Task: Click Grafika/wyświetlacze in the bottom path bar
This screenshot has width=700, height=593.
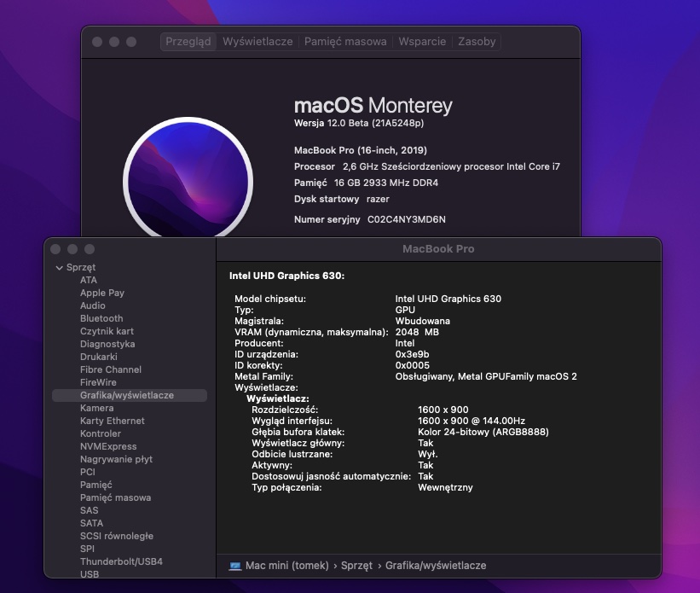Action: (436, 566)
